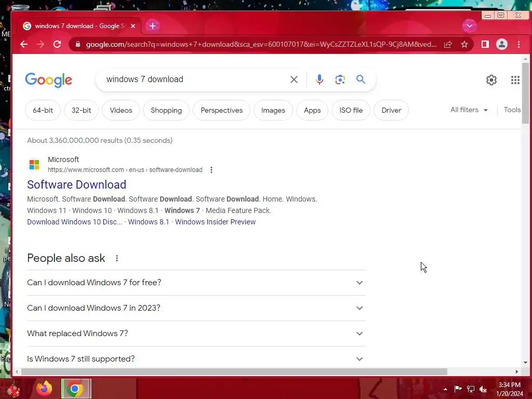Expand 'Can I download Windows 7 for free?'

click(x=196, y=283)
